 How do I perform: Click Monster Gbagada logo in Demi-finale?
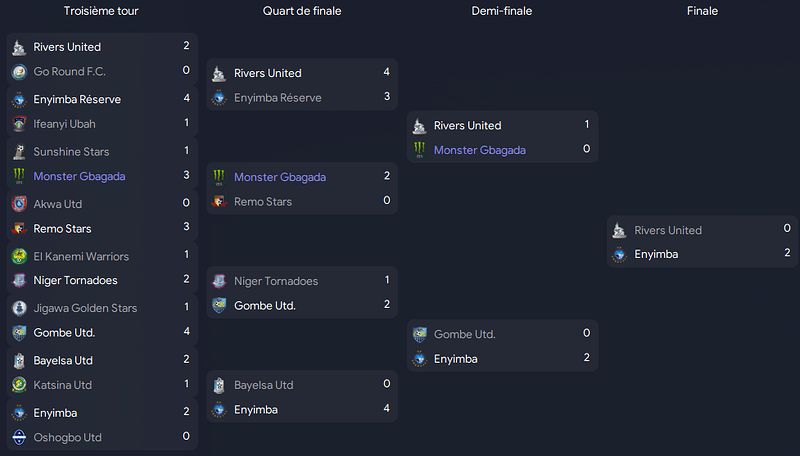point(419,150)
